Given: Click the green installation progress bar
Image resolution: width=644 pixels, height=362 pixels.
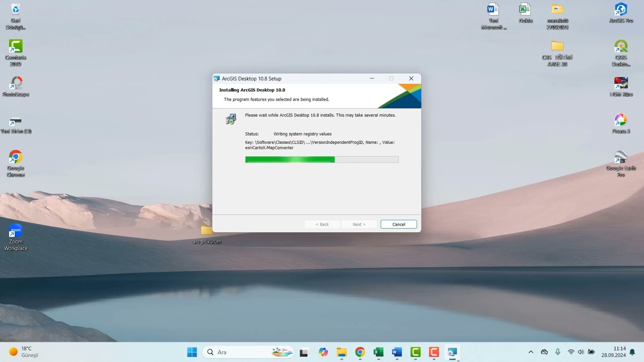Looking at the screenshot, I should (x=322, y=159).
